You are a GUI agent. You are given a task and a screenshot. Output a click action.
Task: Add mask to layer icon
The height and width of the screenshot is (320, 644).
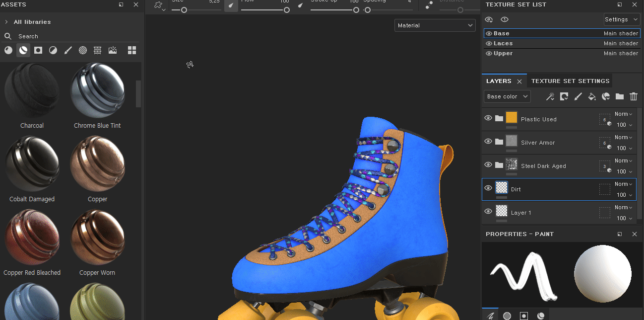pos(564,96)
